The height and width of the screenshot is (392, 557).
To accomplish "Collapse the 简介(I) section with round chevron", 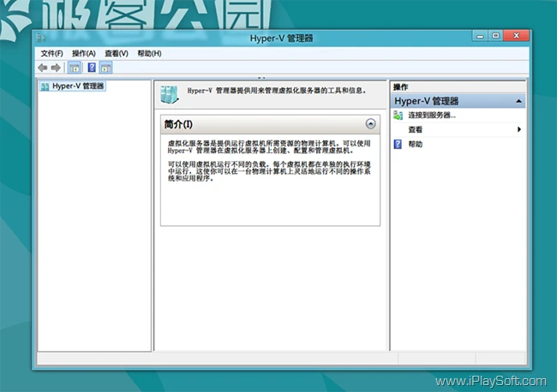I will [370, 124].
